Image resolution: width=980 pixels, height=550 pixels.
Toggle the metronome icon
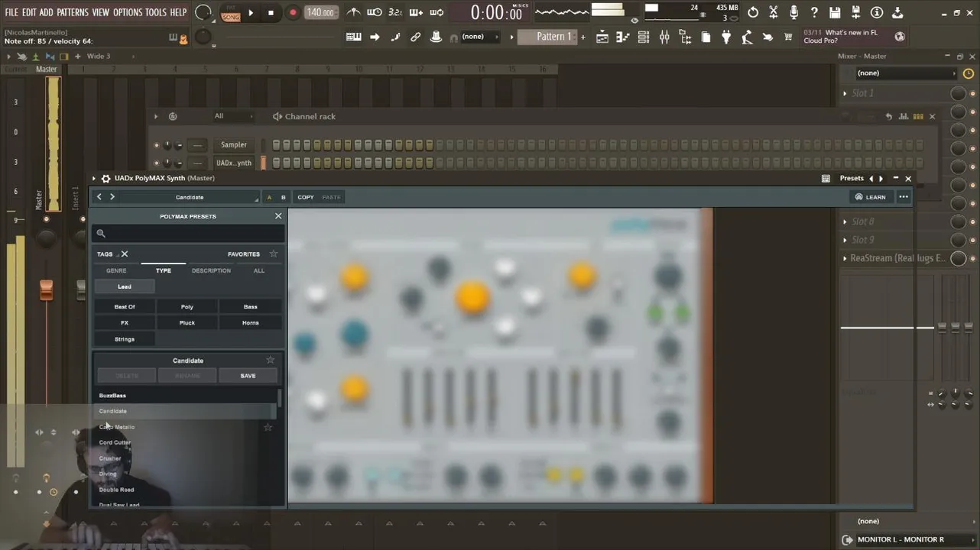tap(353, 12)
